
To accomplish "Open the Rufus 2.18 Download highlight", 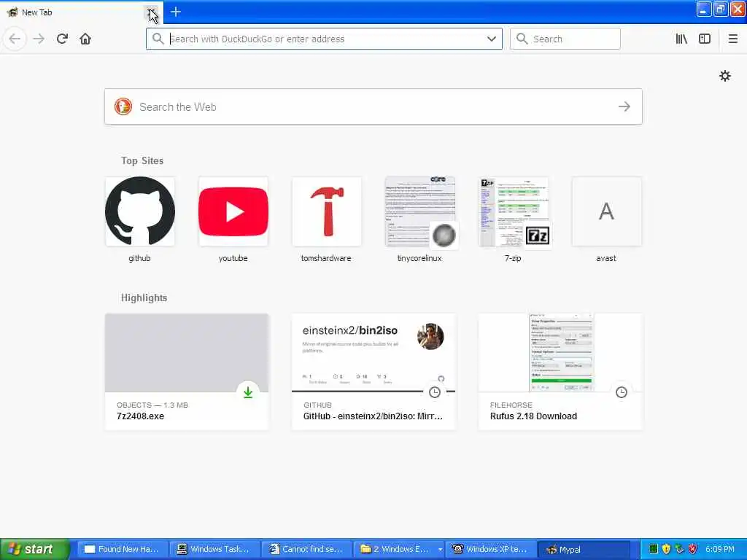I will [560, 371].
